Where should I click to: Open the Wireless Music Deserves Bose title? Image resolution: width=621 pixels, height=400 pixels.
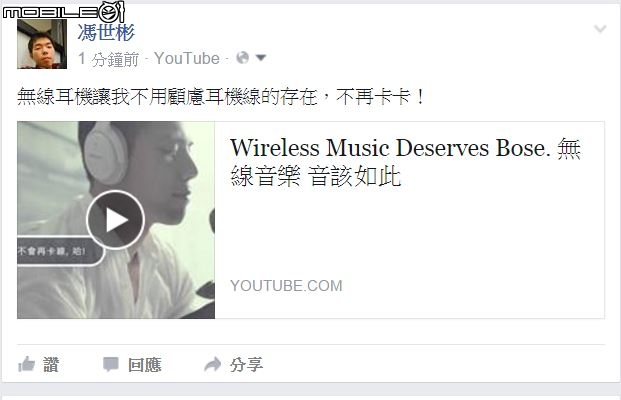click(405, 162)
